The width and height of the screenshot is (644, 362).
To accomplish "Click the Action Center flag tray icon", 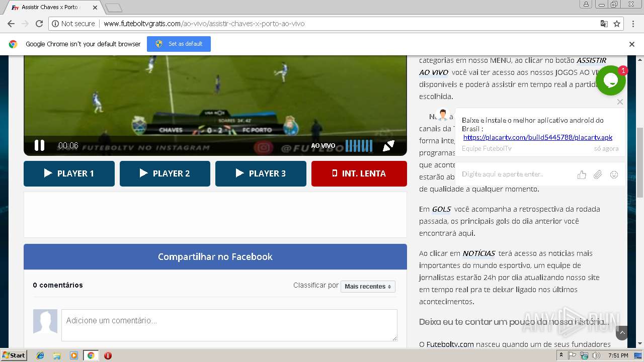I will (572, 355).
